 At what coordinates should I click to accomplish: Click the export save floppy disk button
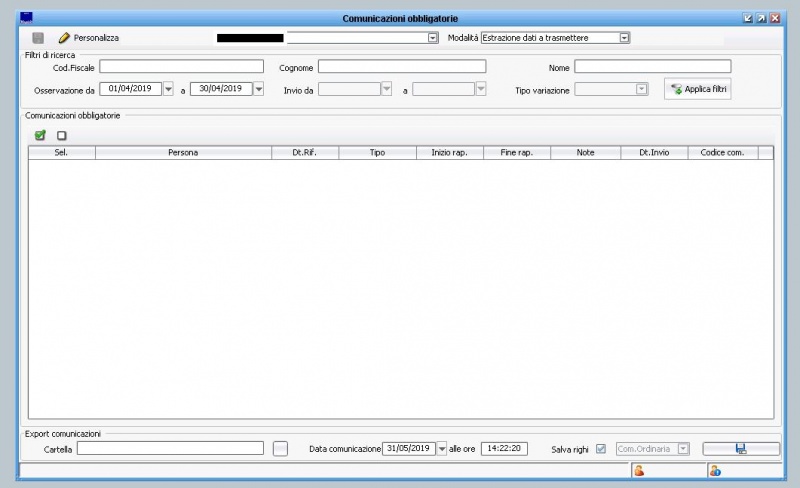click(x=740, y=449)
